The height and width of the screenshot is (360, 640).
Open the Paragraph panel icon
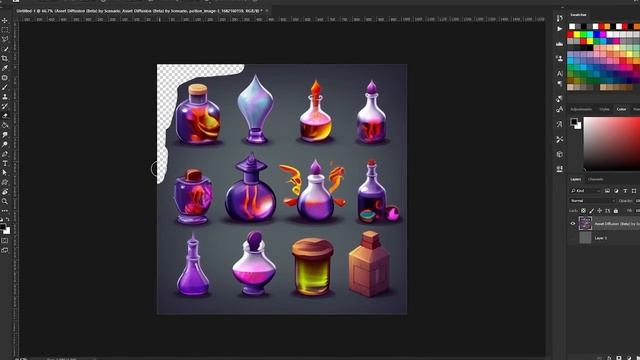(x=560, y=83)
